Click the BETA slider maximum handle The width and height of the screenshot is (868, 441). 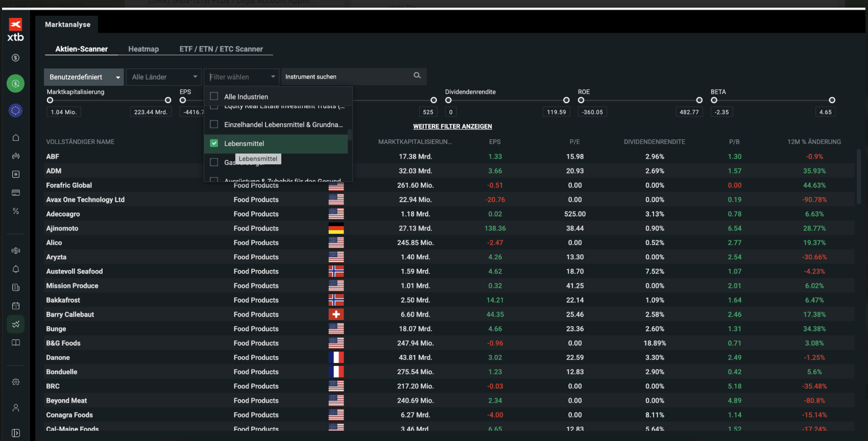point(832,100)
